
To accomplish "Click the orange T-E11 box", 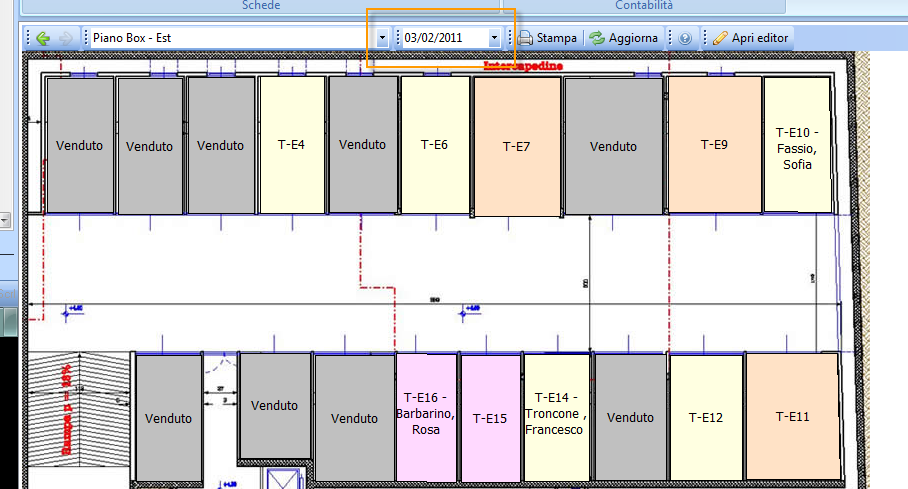I will pyautogui.click(x=792, y=416).
